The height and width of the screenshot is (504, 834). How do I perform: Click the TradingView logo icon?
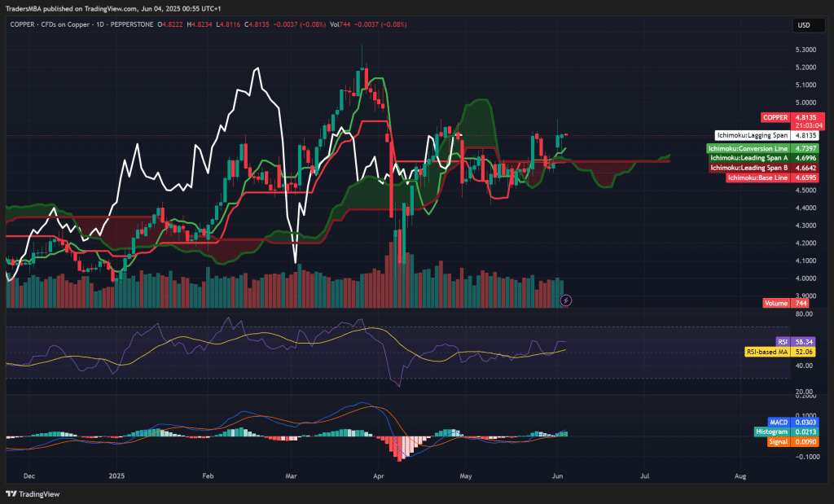pyautogui.click(x=11, y=493)
